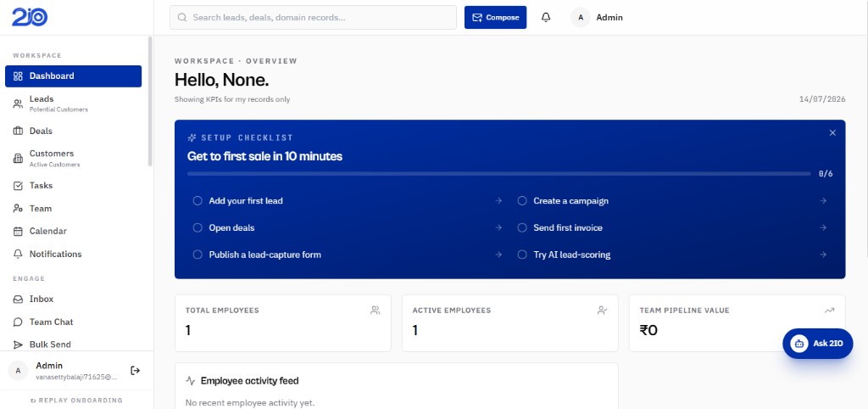The width and height of the screenshot is (868, 409).
Task: Tick the Send first invoice circle
Action: pos(522,227)
